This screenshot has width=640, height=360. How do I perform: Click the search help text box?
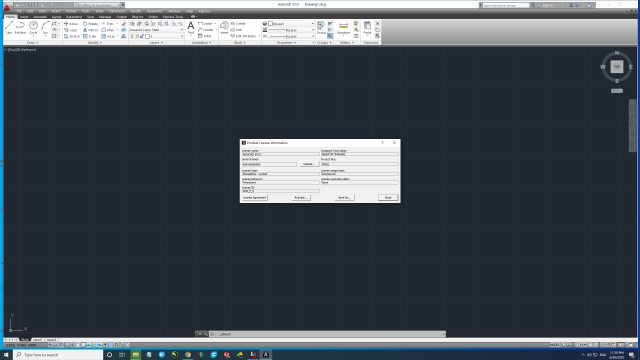pos(506,5)
